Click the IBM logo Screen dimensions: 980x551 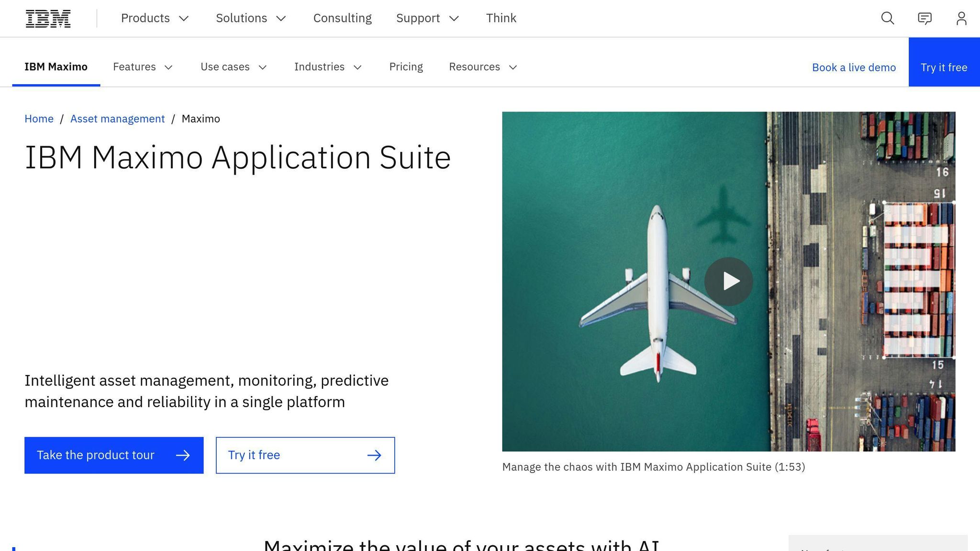(48, 18)
